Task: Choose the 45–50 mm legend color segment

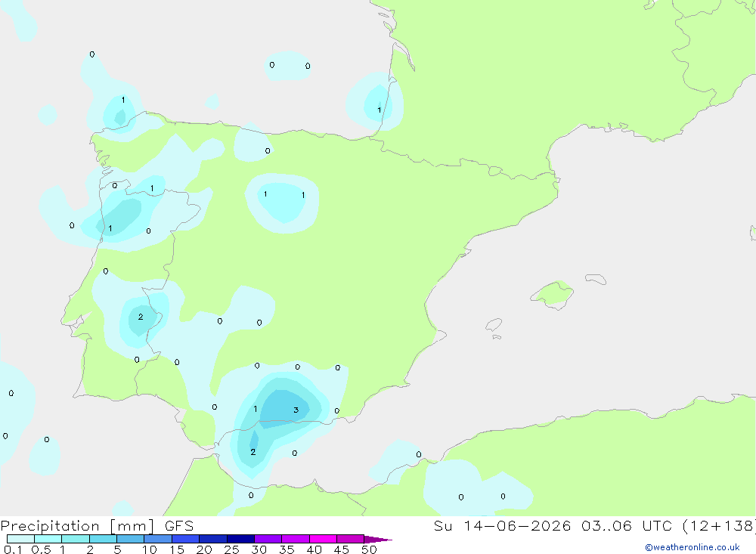Action: [x=351, y=539]
